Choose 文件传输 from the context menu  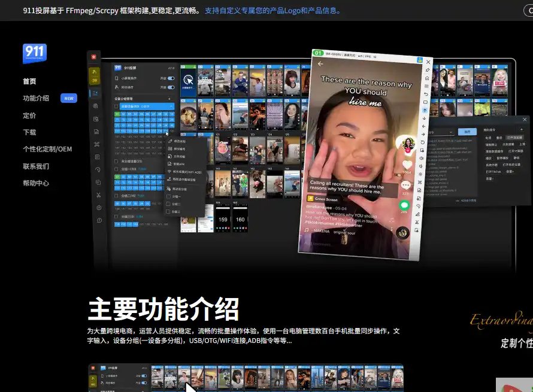click(176, 157)
